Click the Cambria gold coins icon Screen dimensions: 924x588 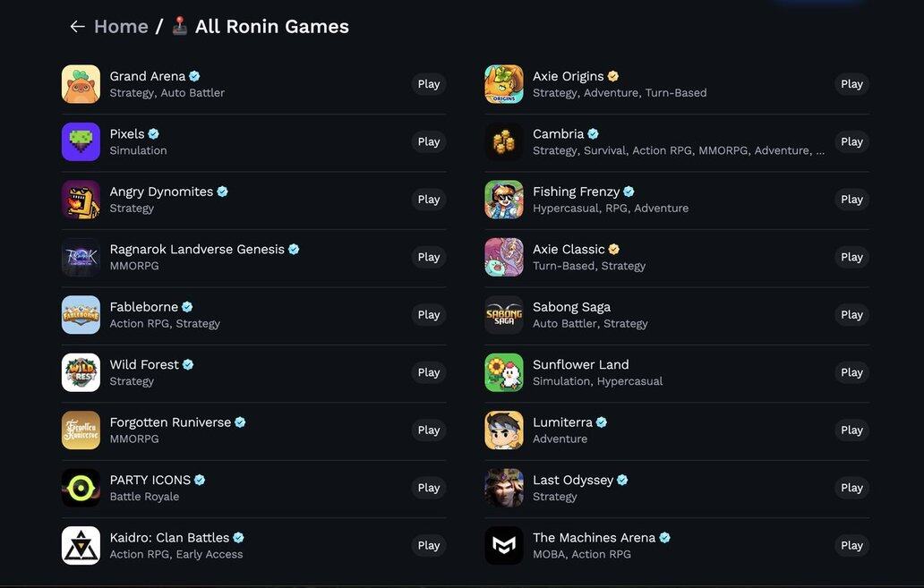(x=504, y=141)
